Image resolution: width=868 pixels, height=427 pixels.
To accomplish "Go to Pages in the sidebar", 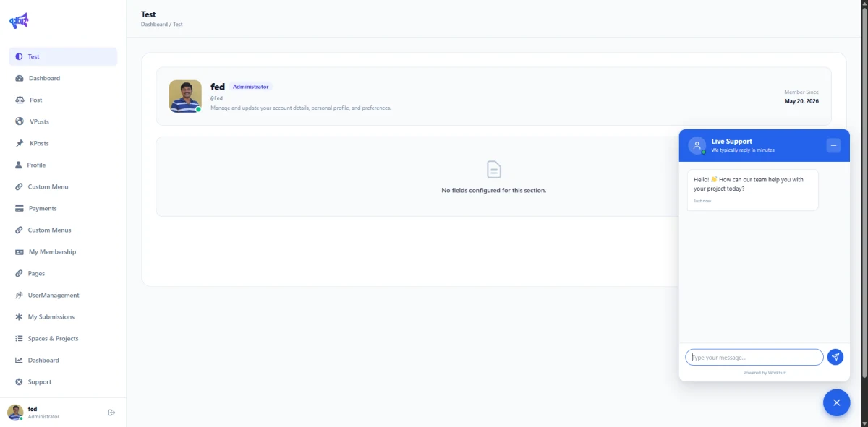I will tap(63, 273).
